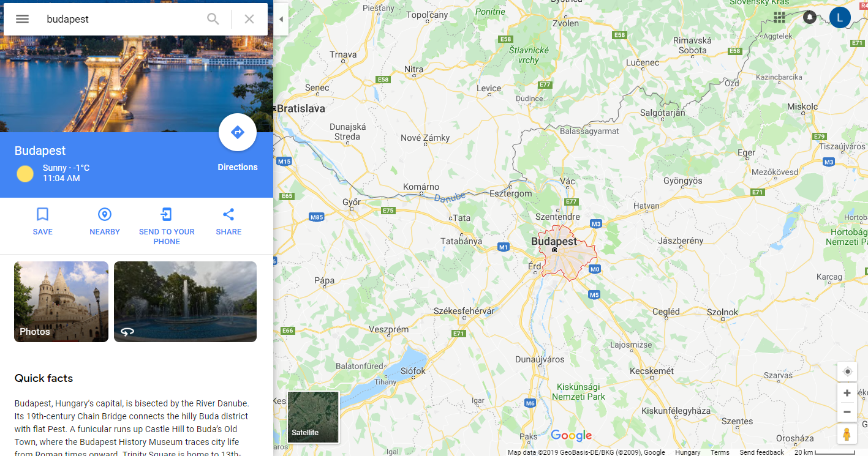This screenshot has width=868, height=456.
Task: Click in the budapest search field
Action: [x=121, y=19]
